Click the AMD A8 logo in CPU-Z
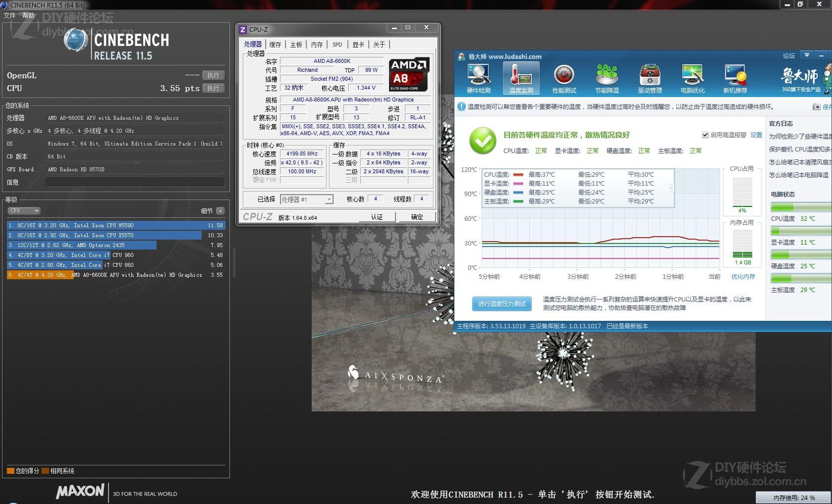The height and width of the screenshot is (504, 832). point(409,74)
